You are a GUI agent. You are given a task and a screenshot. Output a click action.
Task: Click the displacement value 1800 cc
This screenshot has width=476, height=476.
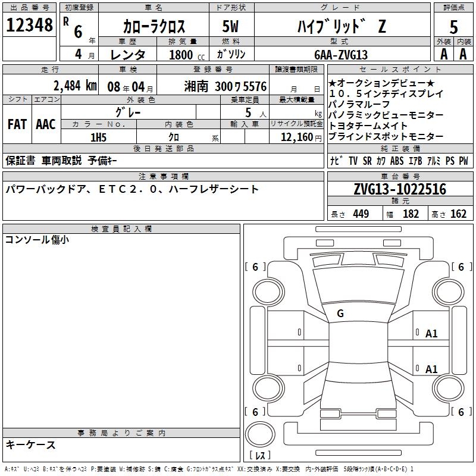click(x=187, y=55)
